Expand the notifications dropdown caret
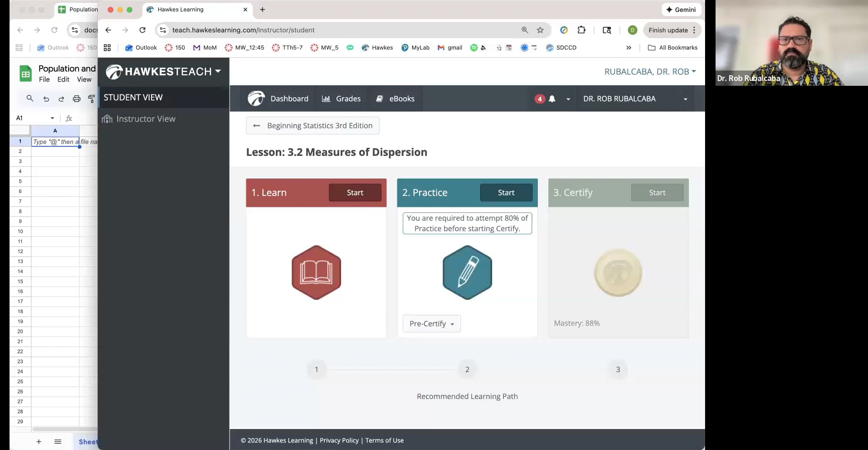 point(568,99)
